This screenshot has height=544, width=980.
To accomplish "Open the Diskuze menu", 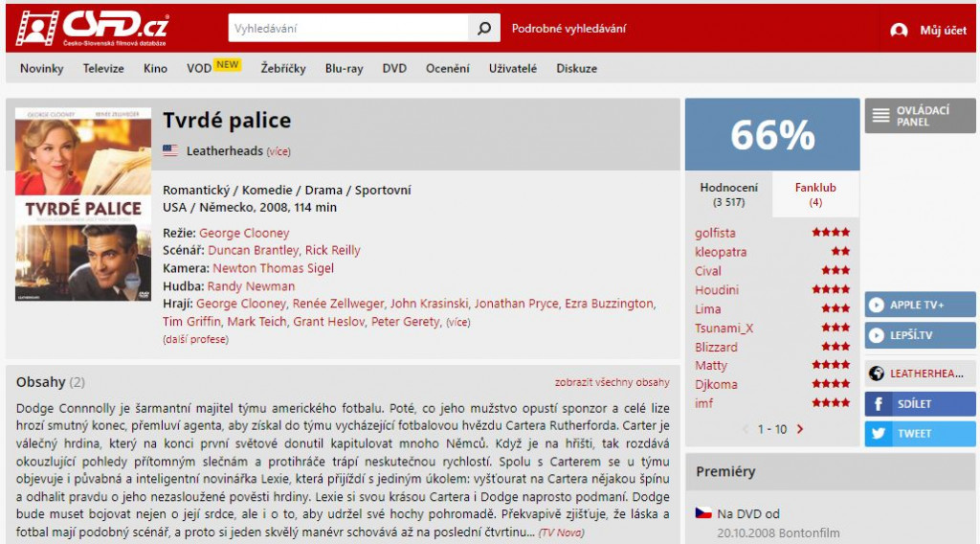I will pyautogui.click(x=576, y=68).
